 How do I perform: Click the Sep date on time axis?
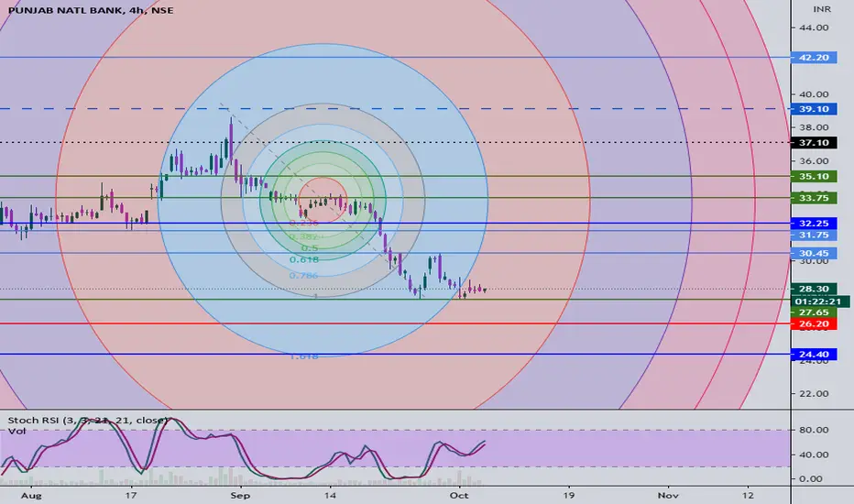240,495
